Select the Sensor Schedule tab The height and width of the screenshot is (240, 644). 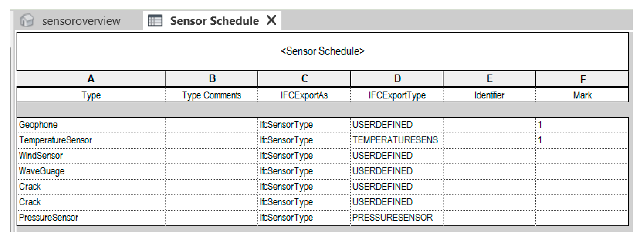click(x=214, y=21)
